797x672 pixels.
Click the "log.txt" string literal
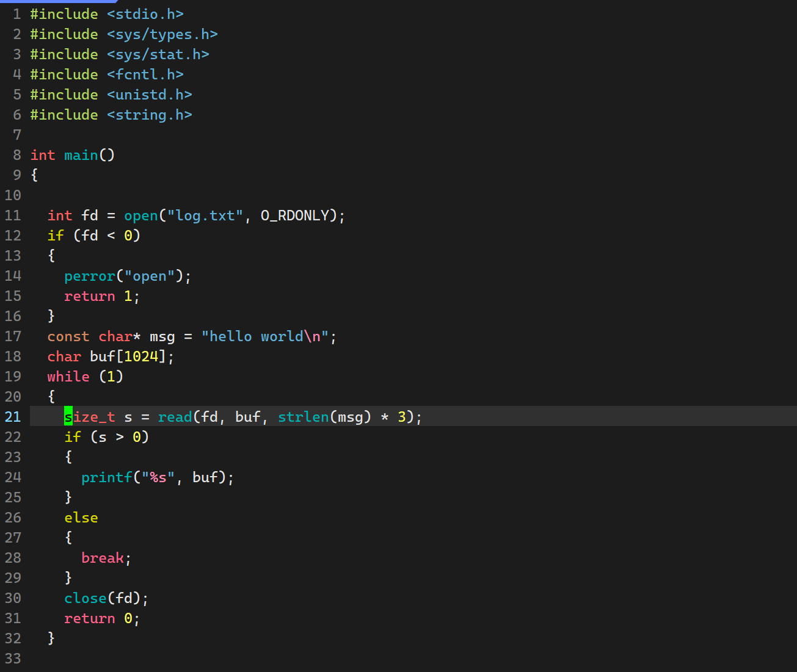tap(205, 215)
